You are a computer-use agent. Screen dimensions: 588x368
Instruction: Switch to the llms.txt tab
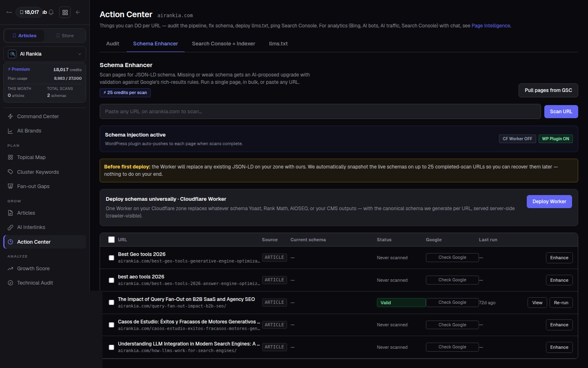click(x=278, y=44)
